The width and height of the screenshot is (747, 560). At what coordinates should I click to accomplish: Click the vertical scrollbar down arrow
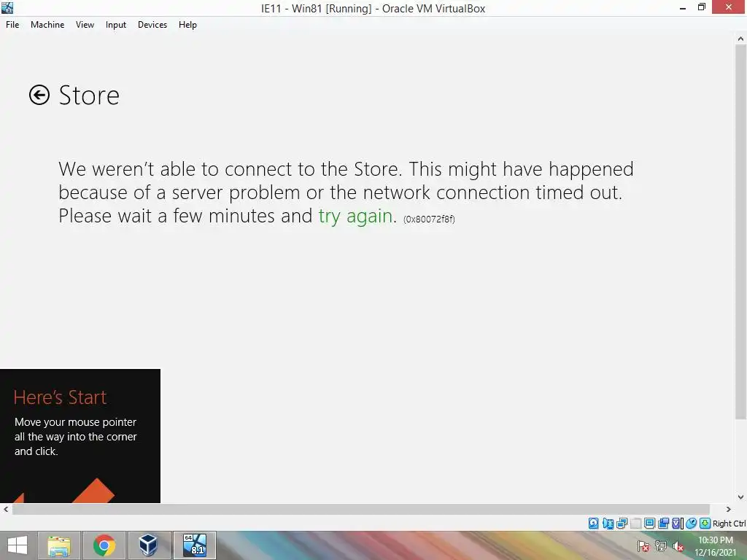(x=740, y=497)
